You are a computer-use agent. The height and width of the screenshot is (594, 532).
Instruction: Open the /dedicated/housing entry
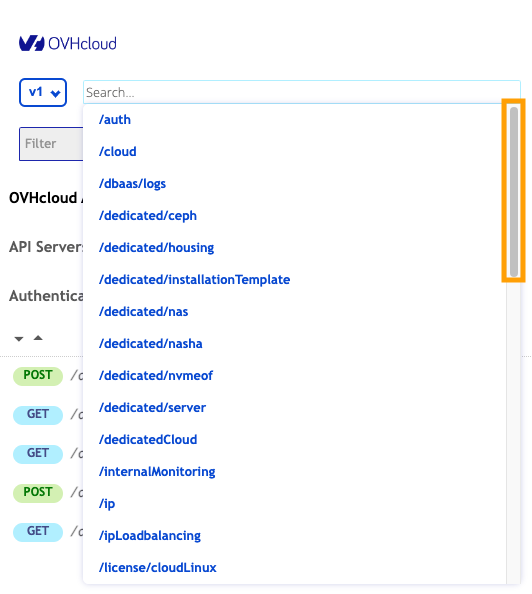156,248
